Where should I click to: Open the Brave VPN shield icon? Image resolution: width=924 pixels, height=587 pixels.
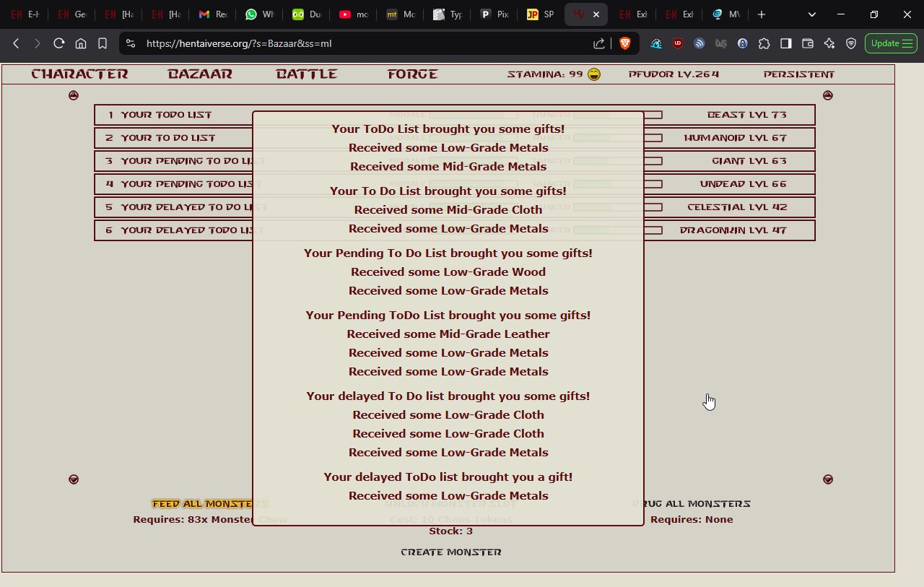[x=851, y=43]
